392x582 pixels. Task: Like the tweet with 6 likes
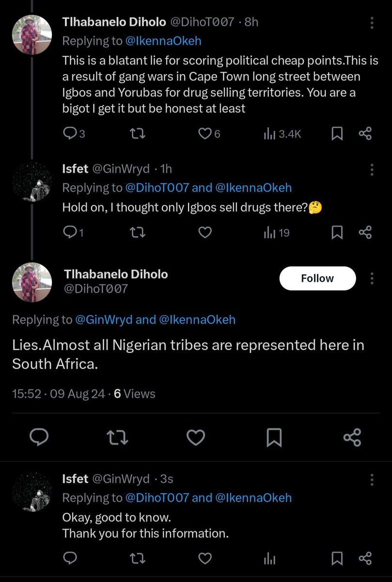click(205, 133)
